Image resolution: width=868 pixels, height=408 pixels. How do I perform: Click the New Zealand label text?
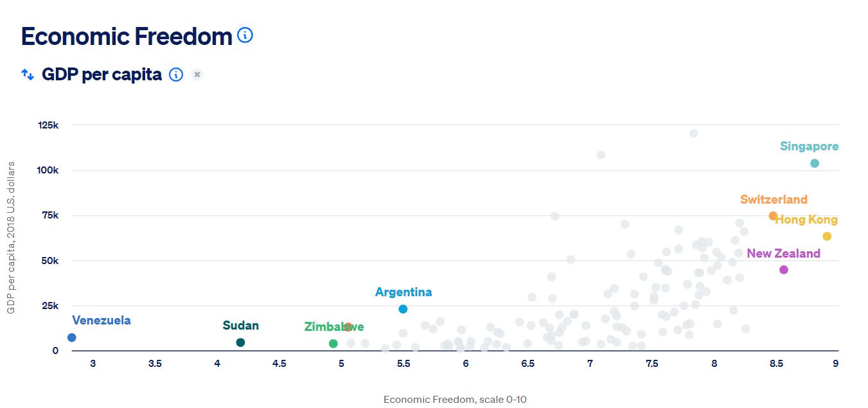(783, 254)
